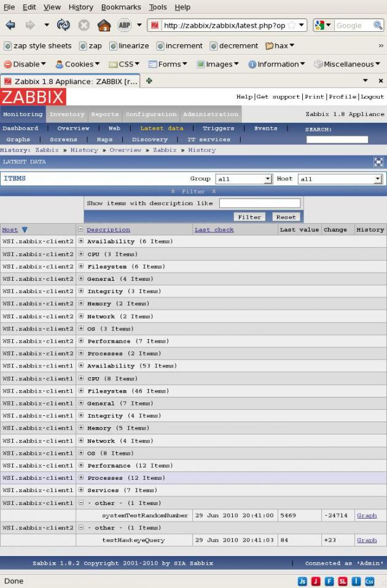Open the Host dropdown set to all
Image resolution: width=387 pixels, height=588 pixels.
[340, 179]
